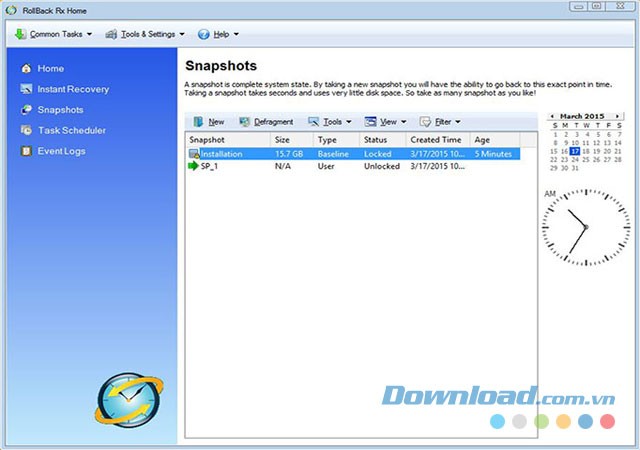Click the Home icon in sidebar
640x450 pixels.
[x=26, y=69]
